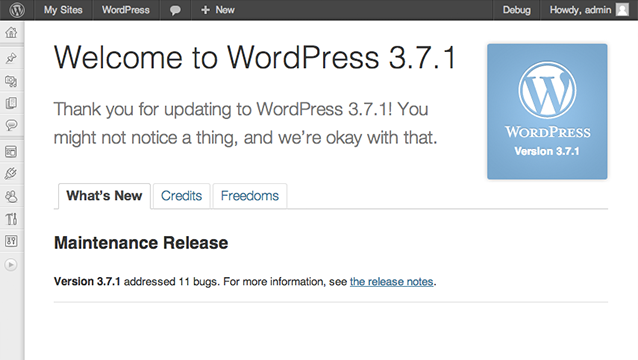Open Tools icon in sidebar

pos(11,219)
